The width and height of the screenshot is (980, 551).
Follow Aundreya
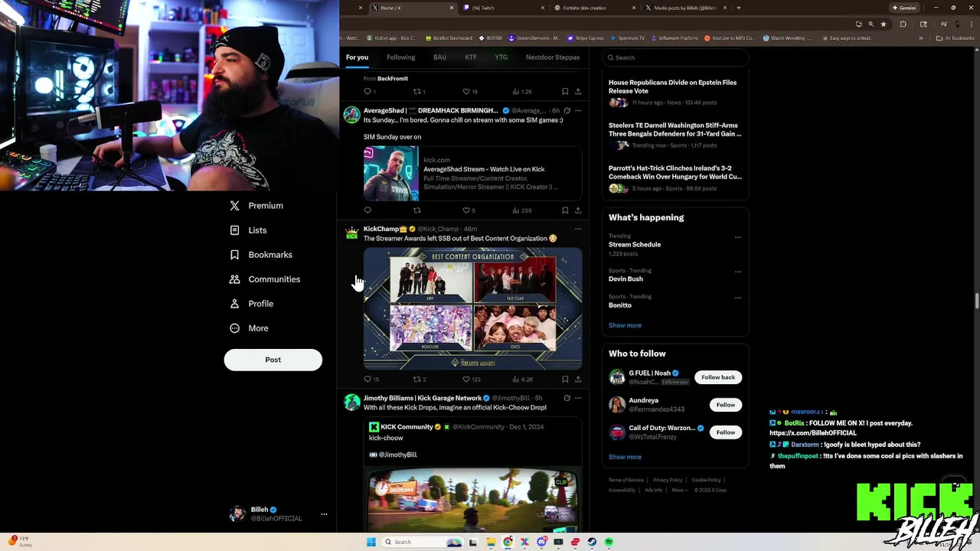(x=725, y=405)
